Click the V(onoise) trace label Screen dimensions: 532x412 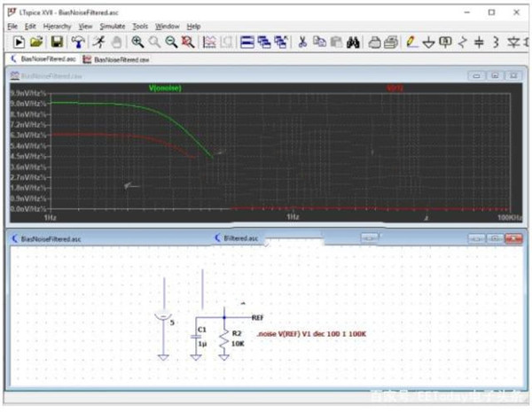167,88
